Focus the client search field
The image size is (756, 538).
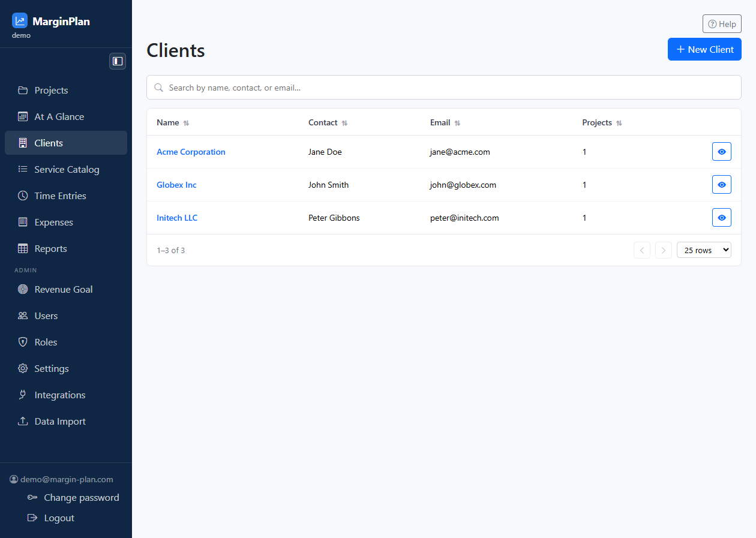click(x=444, y=88)
